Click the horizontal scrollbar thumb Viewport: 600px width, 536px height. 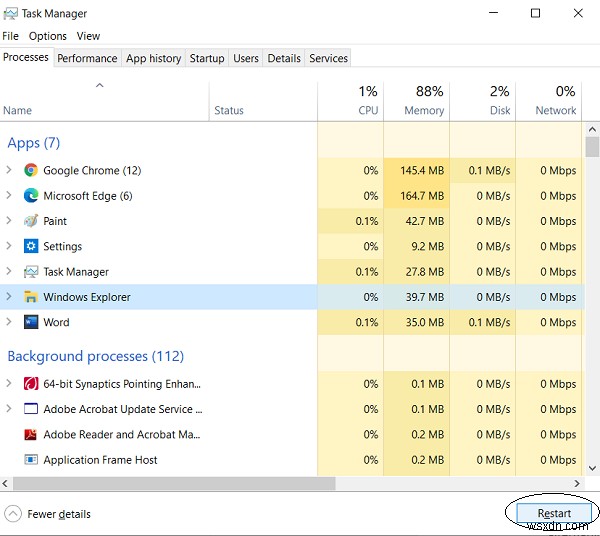click(x=174, y=484)
